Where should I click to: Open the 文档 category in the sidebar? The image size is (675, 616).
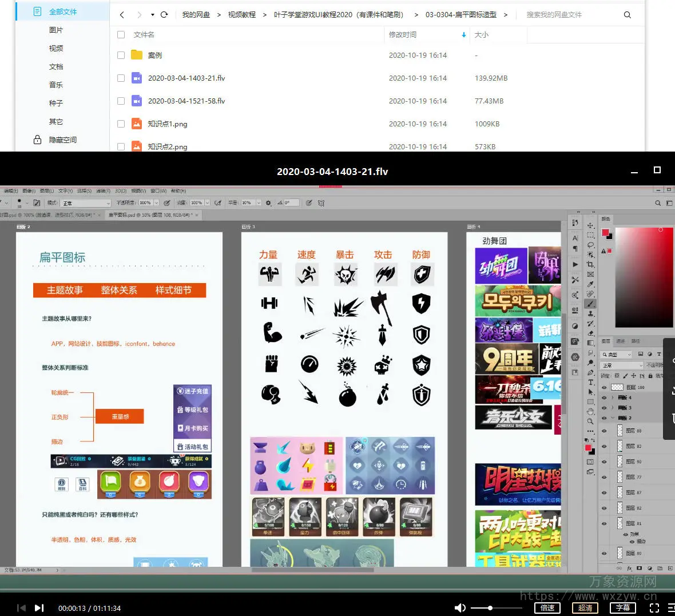pos(56,67)
